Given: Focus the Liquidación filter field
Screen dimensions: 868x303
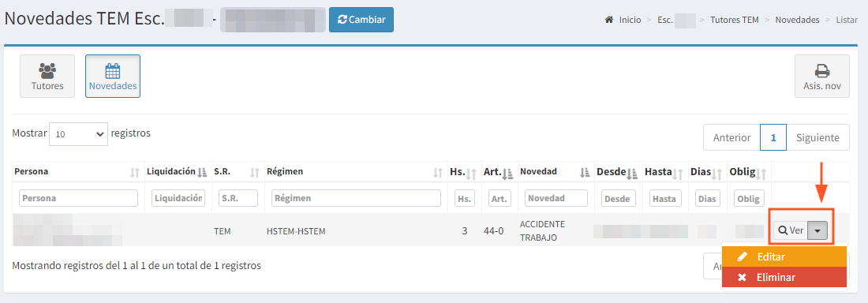Looking at the screenshot, I should [x=178, y=198].
